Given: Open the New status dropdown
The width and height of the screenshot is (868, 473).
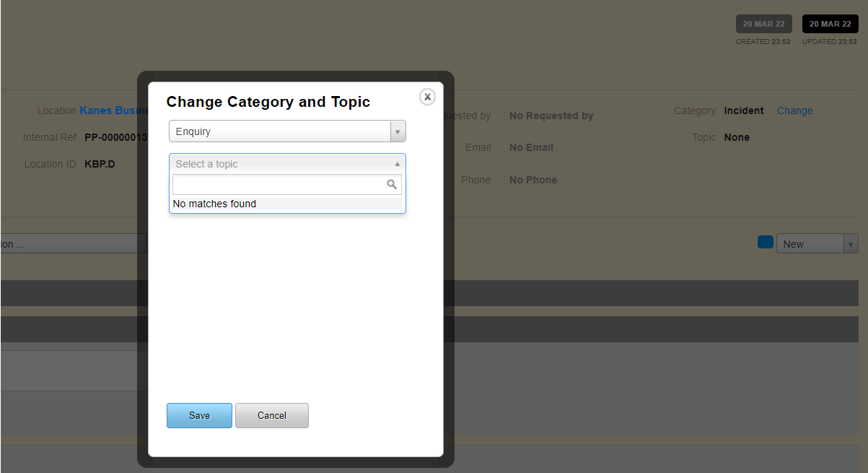Looking at the screenshot, I should tap(810, 244).
